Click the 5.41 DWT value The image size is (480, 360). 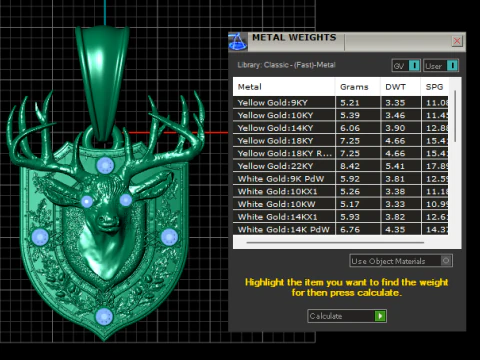395,166
